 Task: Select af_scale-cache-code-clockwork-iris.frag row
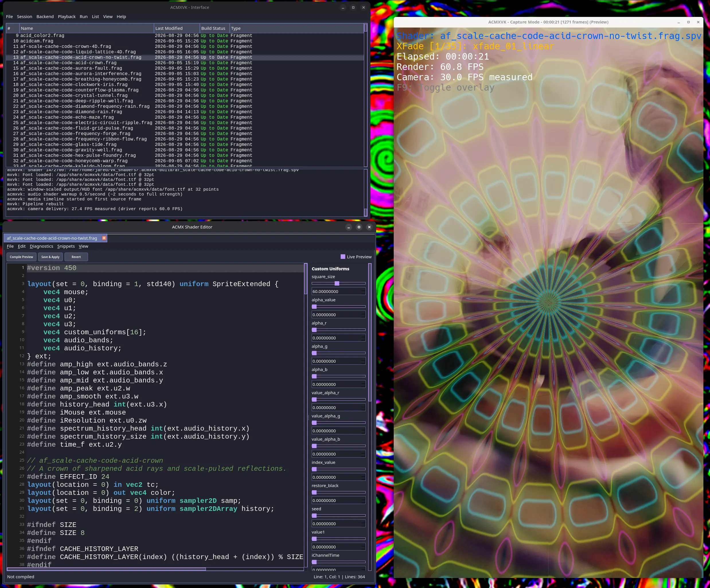pyautogui.click(x=185, y=85)
